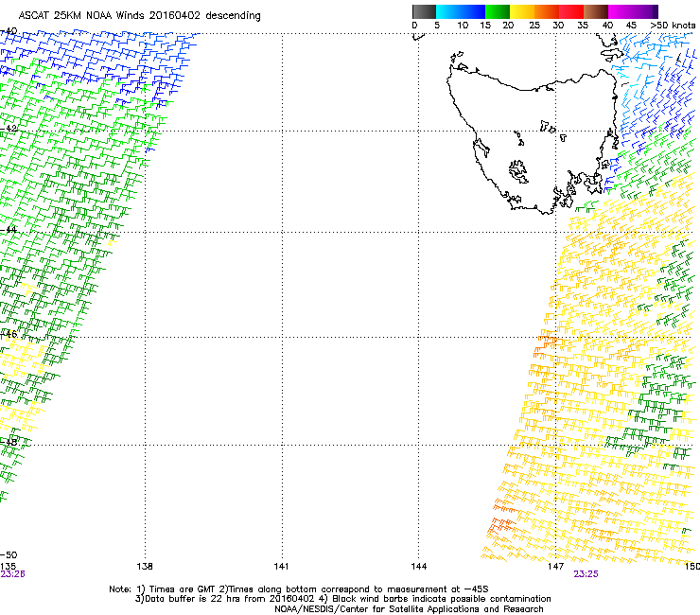Click the purple 23:25 swath time
This screenshot has width=700, height=615.
click(586, 574)
